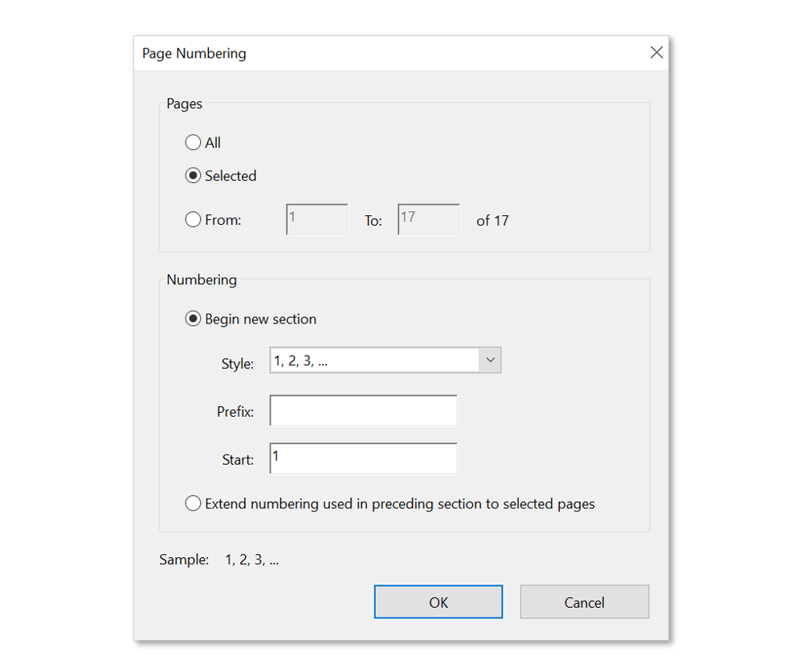Click the Numbering section heading

pyautogui.click(x=202, y=279)
